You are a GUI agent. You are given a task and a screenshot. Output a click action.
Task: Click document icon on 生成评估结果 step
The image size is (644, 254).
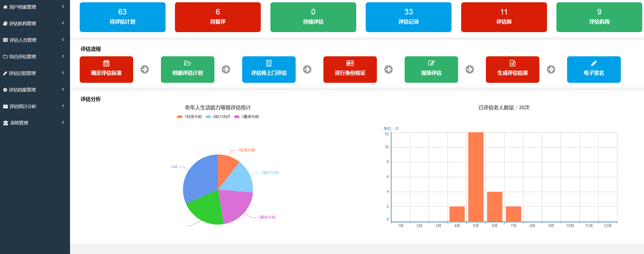(512, 63)
